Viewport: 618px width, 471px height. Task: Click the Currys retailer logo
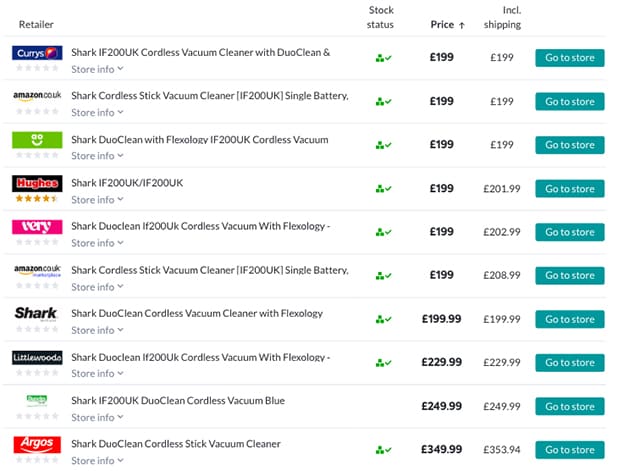pos(37,53)
